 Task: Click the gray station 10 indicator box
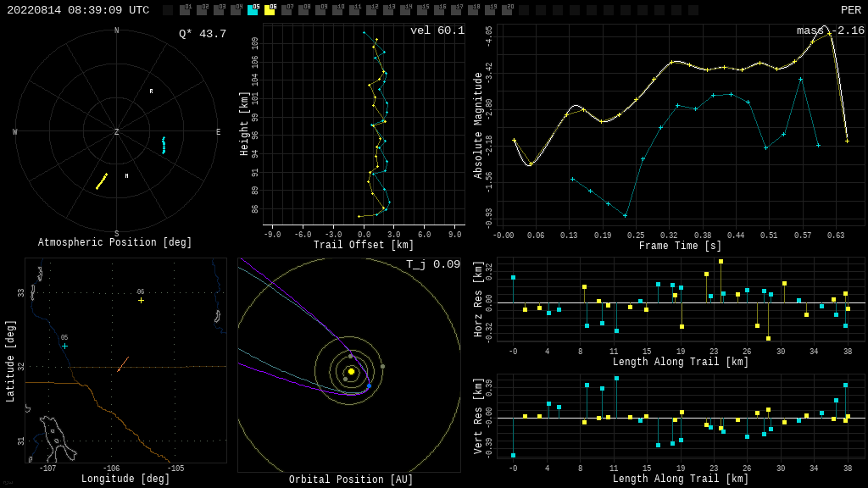coord(337,10)
